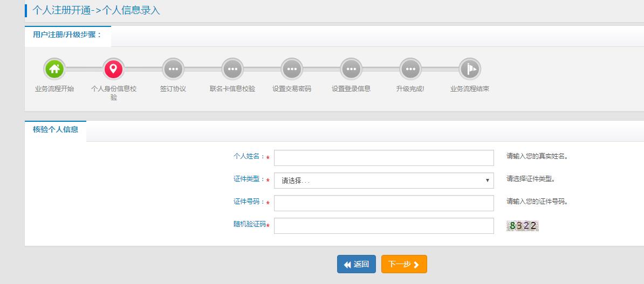Click the 个人姓名： field label
644x284 pixels.
(x=249, y=156)
